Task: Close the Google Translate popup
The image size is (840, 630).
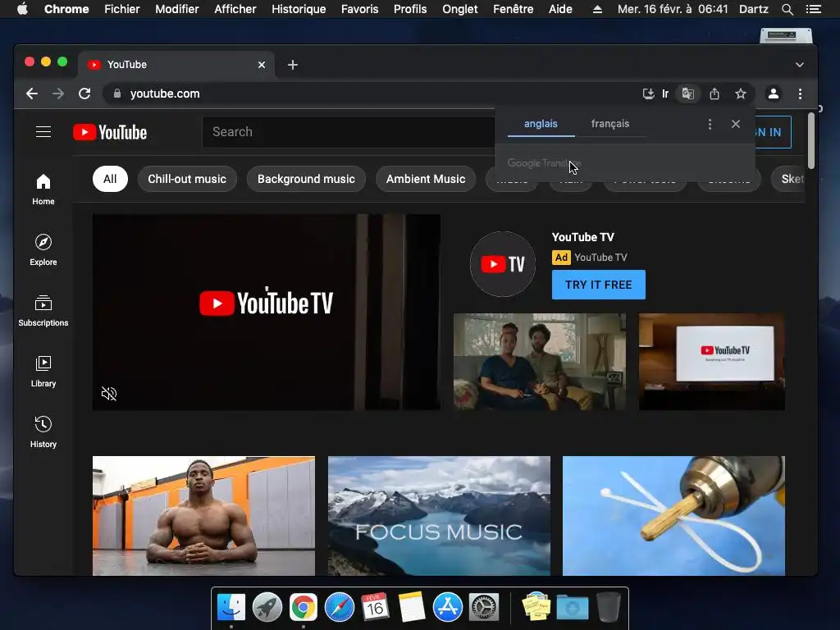Action: [x=736, y=124]
